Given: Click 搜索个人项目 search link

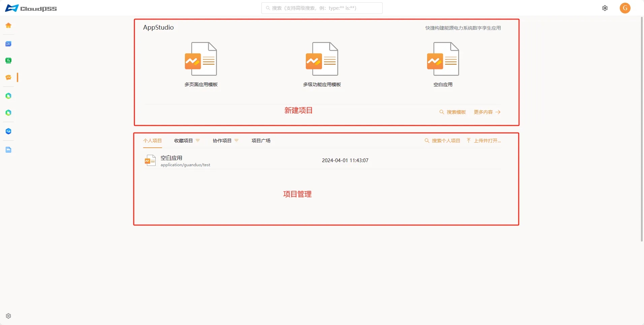Looking at the screenshot, I should click(442, 141).
